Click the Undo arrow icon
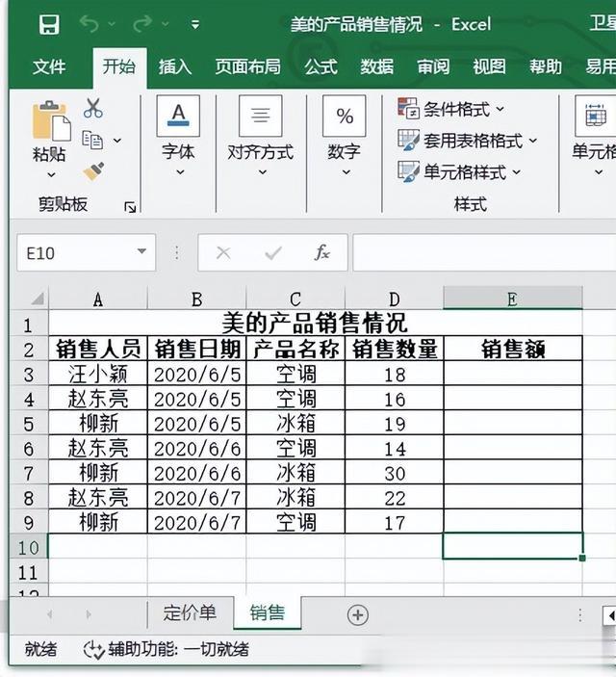616x677 pixels. click(x=89, y=24)
